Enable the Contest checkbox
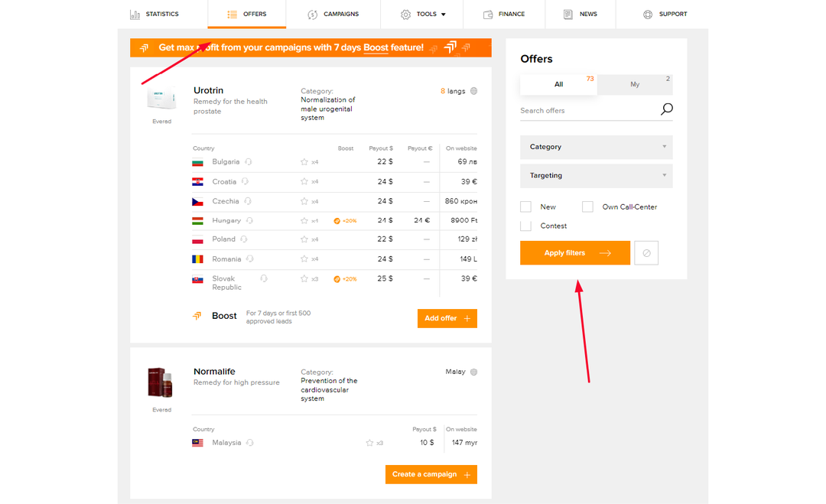The width and height of the screenshot is (826, 504). [525, 226]
